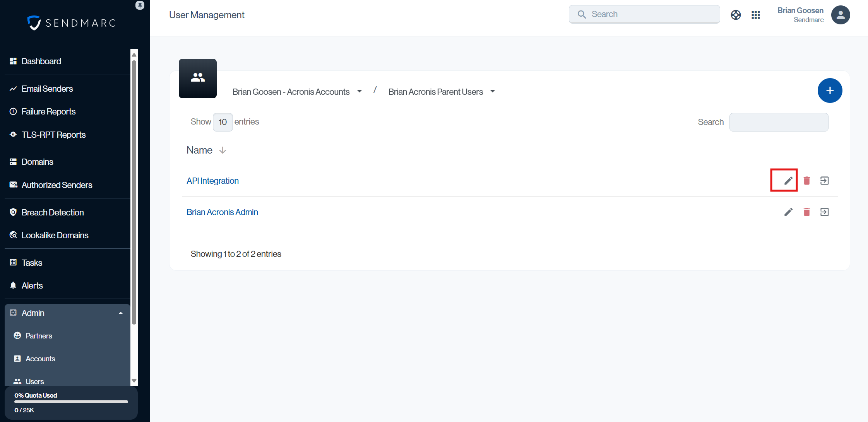Open Brian Acronis Parent Users dropdown
The height and width of the screenshot is (422, 868).
tap(442, 92)
